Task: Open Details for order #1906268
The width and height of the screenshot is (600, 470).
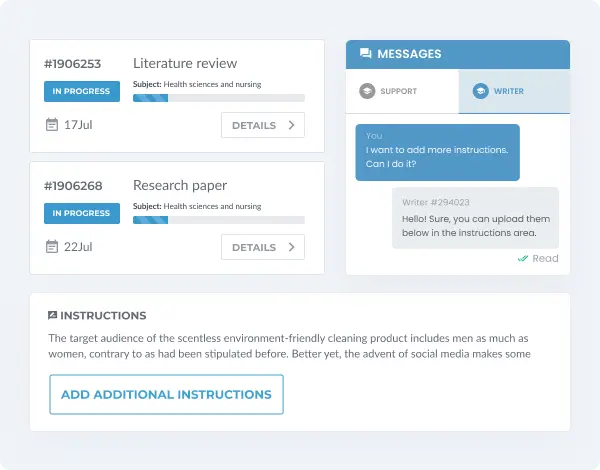Action: (263, 247)
